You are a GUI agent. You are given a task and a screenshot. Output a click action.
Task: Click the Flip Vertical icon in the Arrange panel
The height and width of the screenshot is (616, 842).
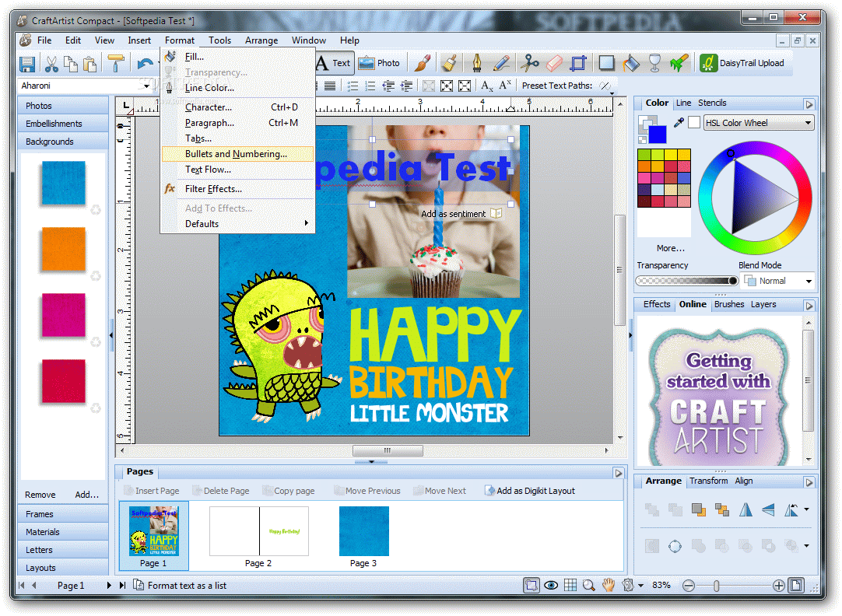pos(768,509)
